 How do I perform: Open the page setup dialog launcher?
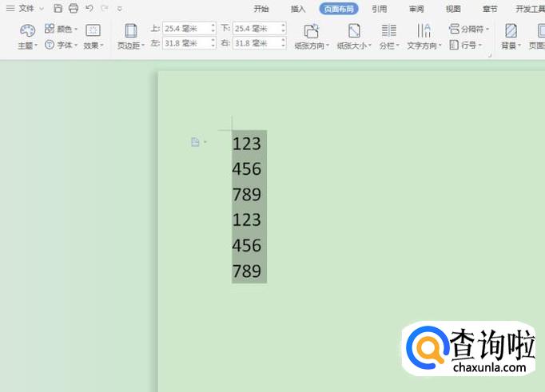490,55
